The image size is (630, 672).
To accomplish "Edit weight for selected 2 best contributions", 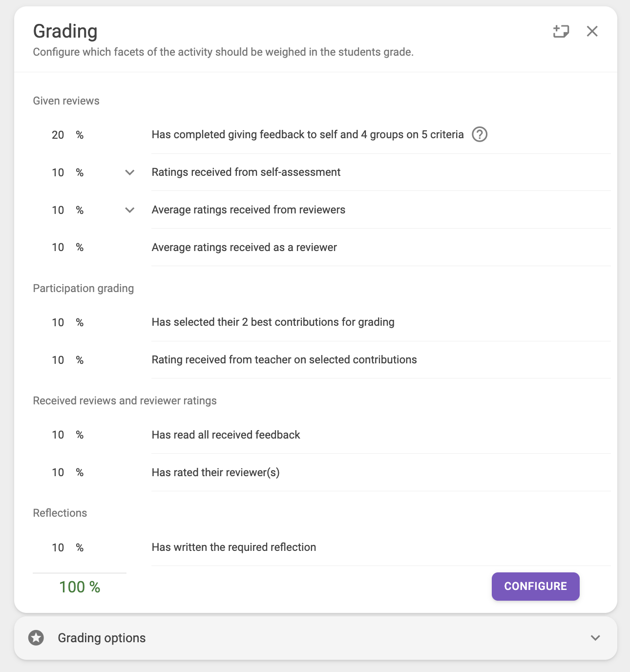I will (58, 322).
